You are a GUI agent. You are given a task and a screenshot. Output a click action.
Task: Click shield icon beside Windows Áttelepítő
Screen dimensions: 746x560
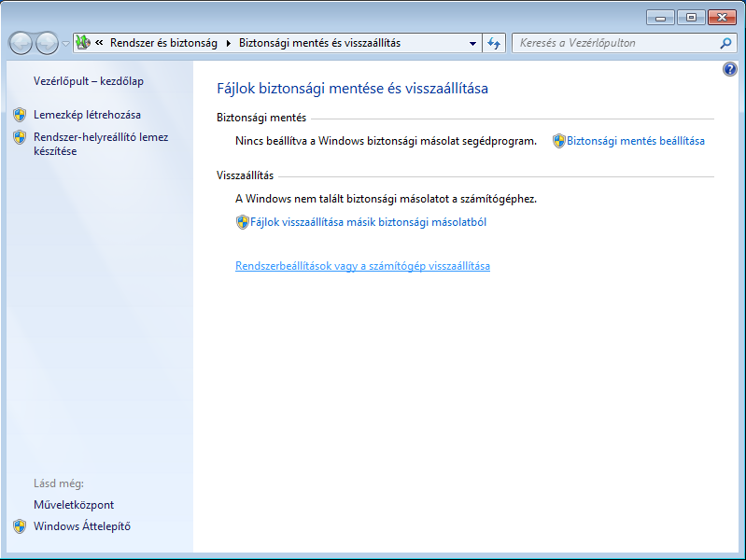(20, 526)
